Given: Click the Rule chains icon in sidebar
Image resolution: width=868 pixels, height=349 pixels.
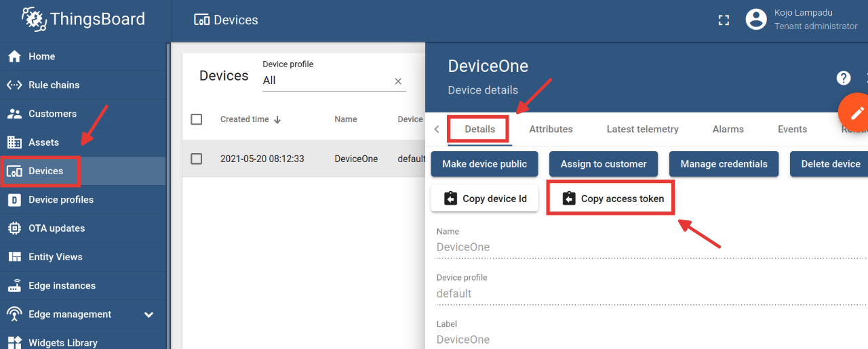Looking at the screenshot, I should point(14,85).
